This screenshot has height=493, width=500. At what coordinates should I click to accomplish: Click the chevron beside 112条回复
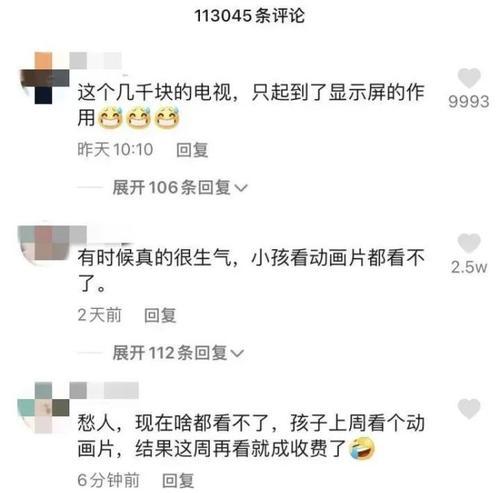(x=238, y=353)
